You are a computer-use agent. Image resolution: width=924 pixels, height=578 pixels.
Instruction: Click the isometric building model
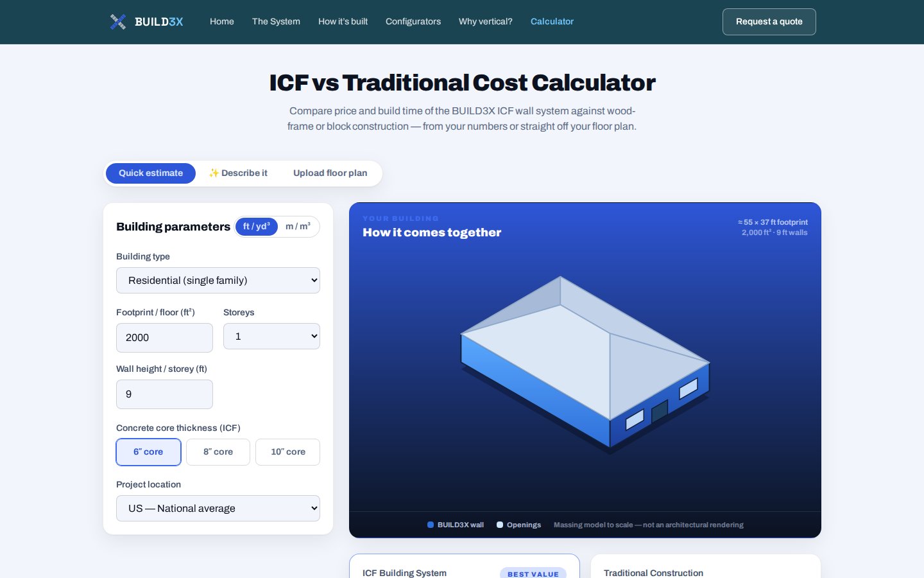click(585, 364)
